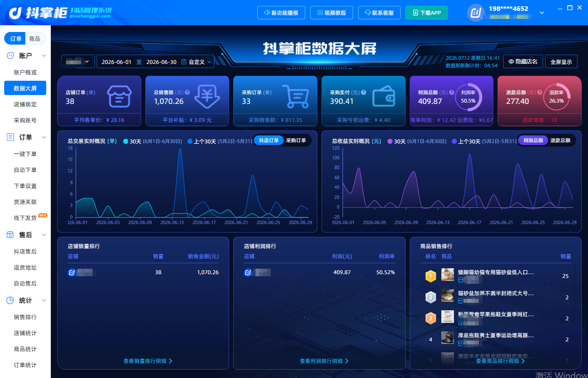Toggle 上个30天 series in 总收益实时概况 chart
The width and height of the screenshot is (588, 378).
coord(484,141)
